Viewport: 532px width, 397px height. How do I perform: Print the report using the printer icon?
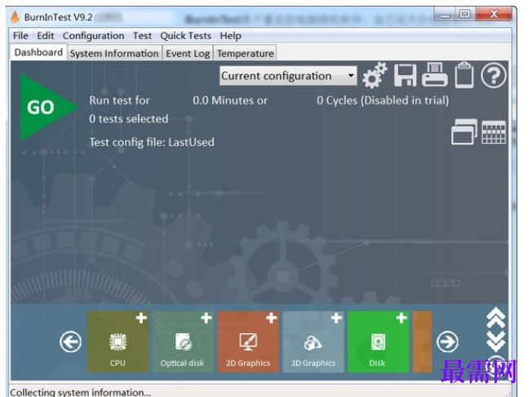[x=435, y=74]
